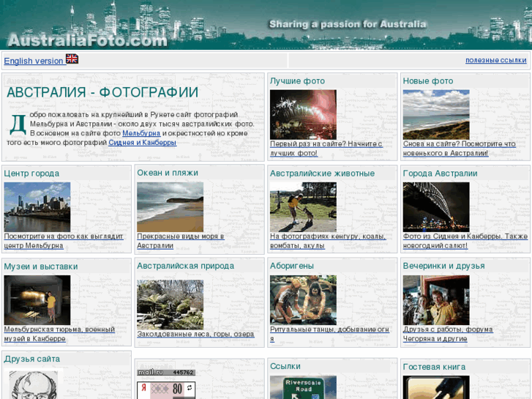Screen dimensions: 532x399
Task: Open the Новые фото coastline thumbnail
Action: (436, 114)
